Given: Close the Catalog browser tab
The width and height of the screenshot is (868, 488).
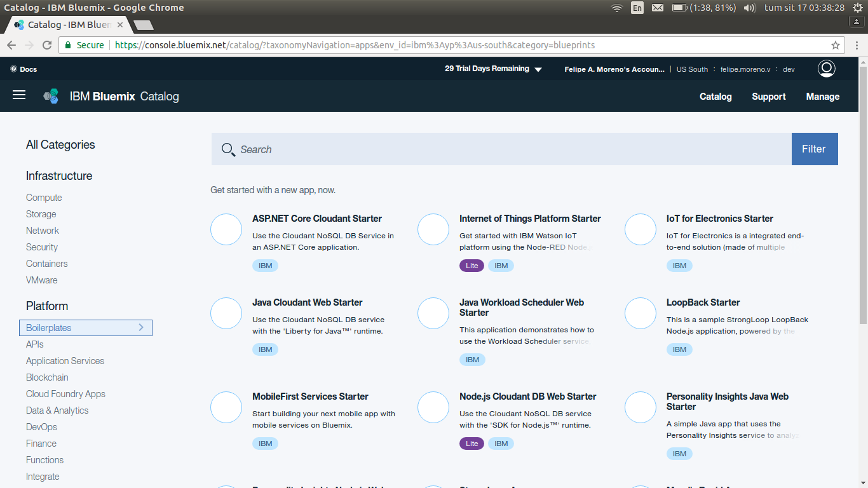Looking at the screenshot, I should [x=120, y=25].
